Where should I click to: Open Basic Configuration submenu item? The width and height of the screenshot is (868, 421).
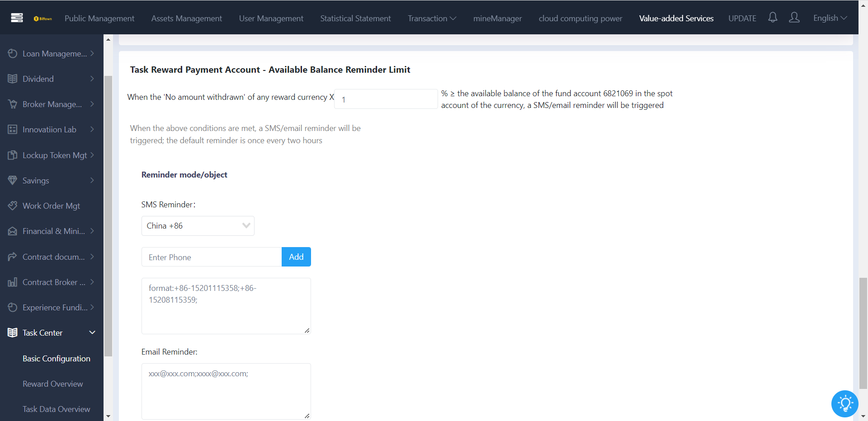coord(57,358)
